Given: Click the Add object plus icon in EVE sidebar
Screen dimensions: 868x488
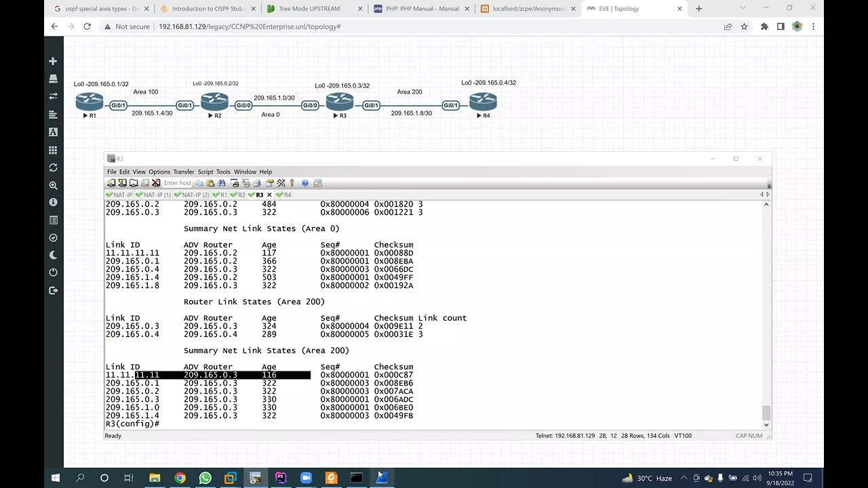Looking at the screenshot, I should (x=54, y=61).
